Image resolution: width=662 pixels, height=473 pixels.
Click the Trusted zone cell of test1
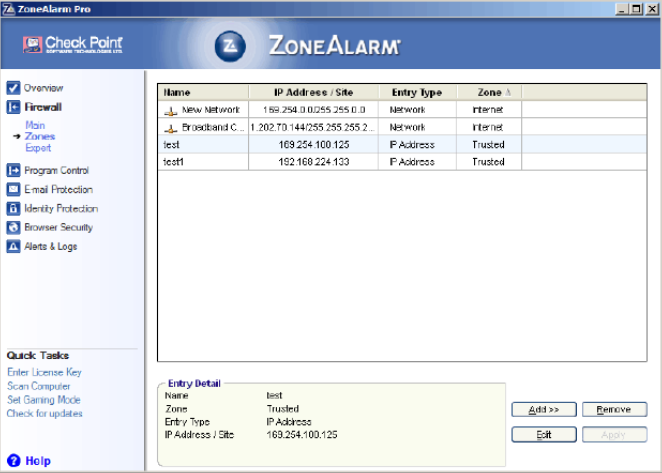click(488, 162)
